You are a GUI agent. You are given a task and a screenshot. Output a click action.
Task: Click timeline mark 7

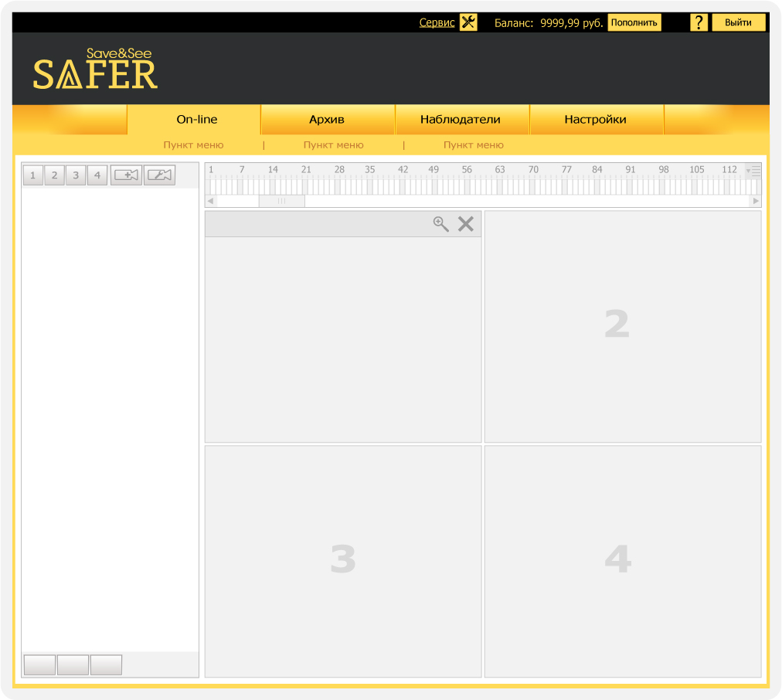pos(242,169)
